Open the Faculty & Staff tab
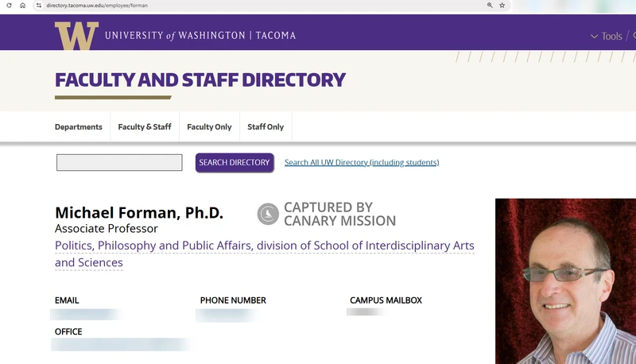This screenshot has height=364, width=636. tap(145, 127)
